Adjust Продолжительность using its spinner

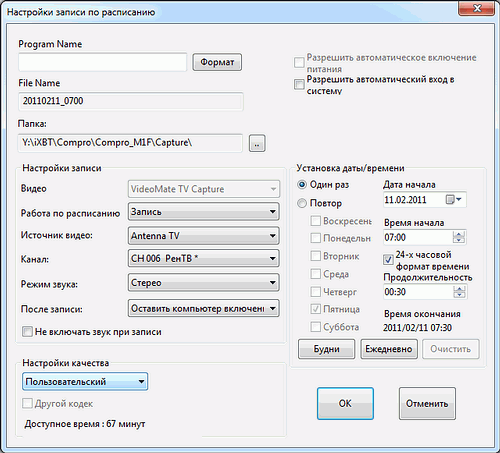[x=459, y=292]
